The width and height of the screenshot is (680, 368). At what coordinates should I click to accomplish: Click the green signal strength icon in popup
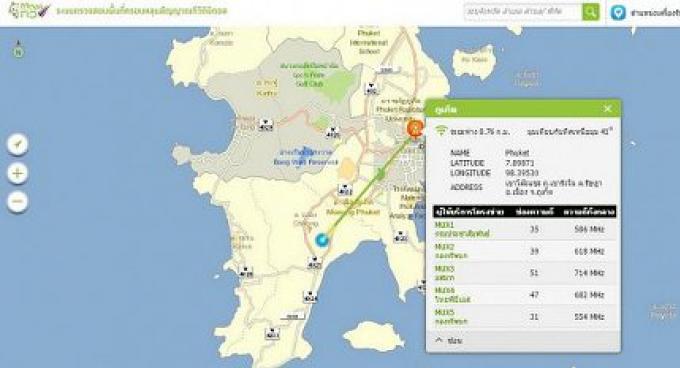coord(441,130)
